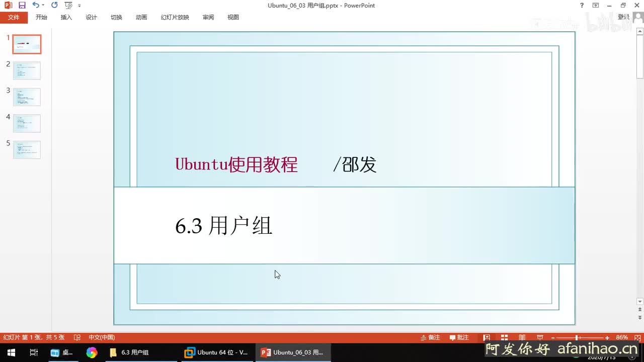Select slide 3 thumbnail

27,97
